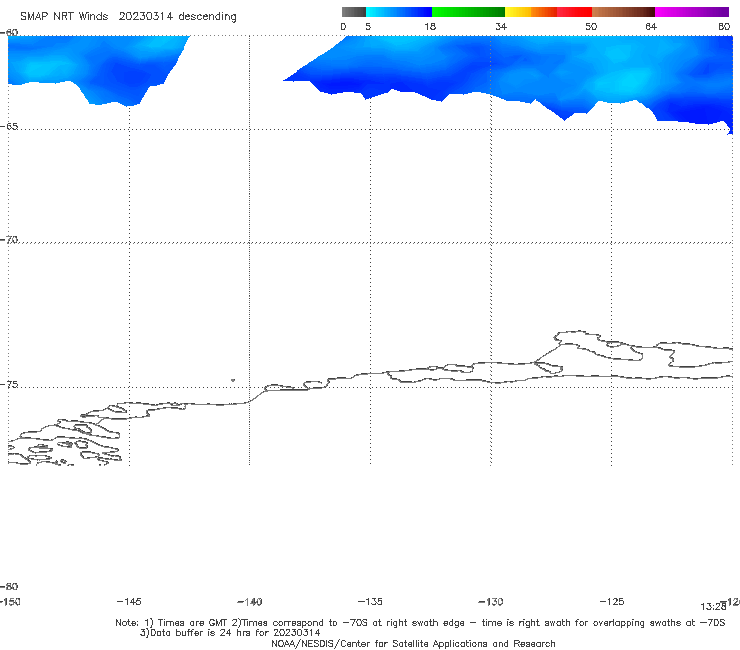Click the magenta segment of the color bar
The height and width of the screenshot is (650, 740).
(x=692, y=12)
